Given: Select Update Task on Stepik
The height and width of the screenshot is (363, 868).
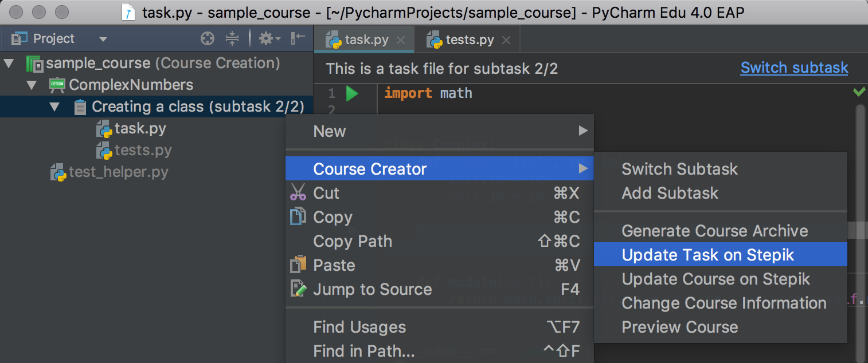Looking at the screenshot, I should pos(720,255).
